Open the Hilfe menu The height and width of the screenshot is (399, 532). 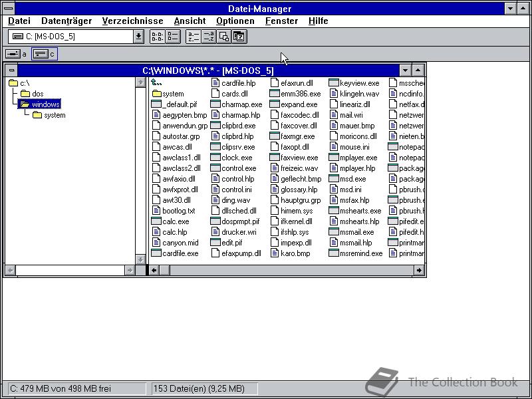point(319,21)
